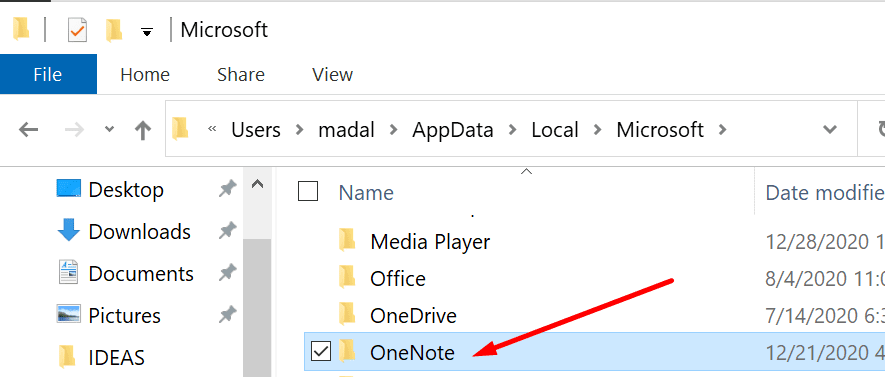This screenshot has height=377, width=885.
Task: Open Desktop in Quick access
Action: (x=126, y=190)
